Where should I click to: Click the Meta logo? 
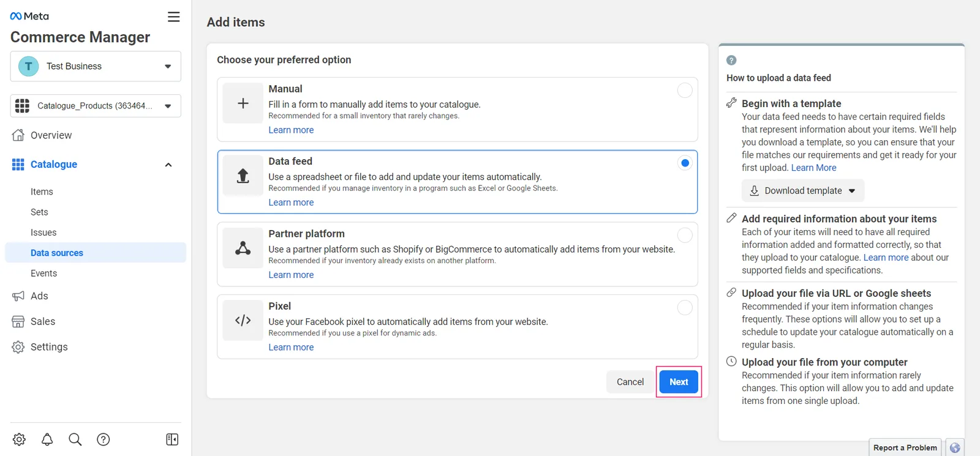click(x=29, y=16)
